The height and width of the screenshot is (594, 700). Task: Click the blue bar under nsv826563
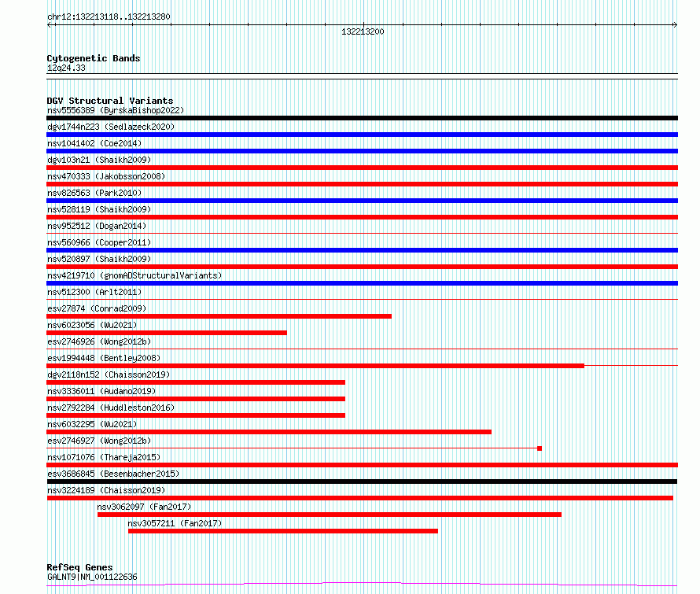tap(362, 201)
